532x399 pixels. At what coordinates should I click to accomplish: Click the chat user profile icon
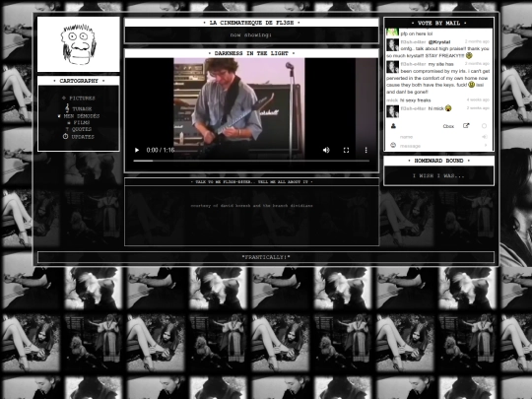tap(393, 126)
